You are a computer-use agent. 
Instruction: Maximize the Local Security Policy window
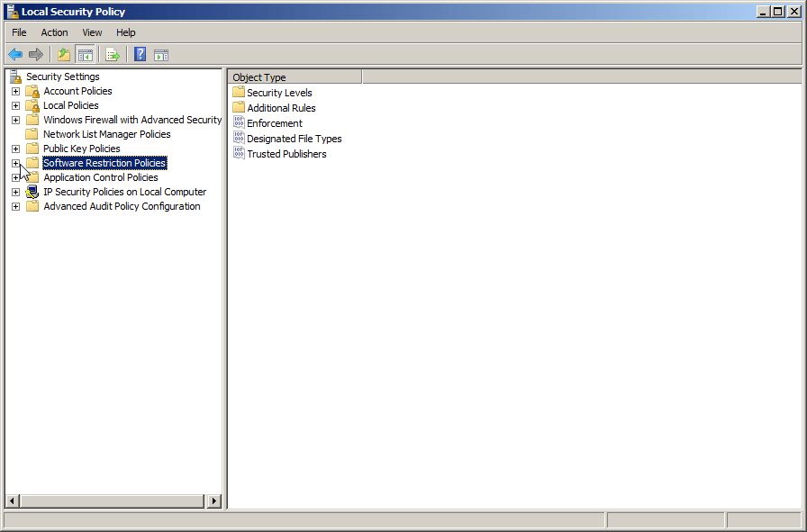[x=778, y=12]
